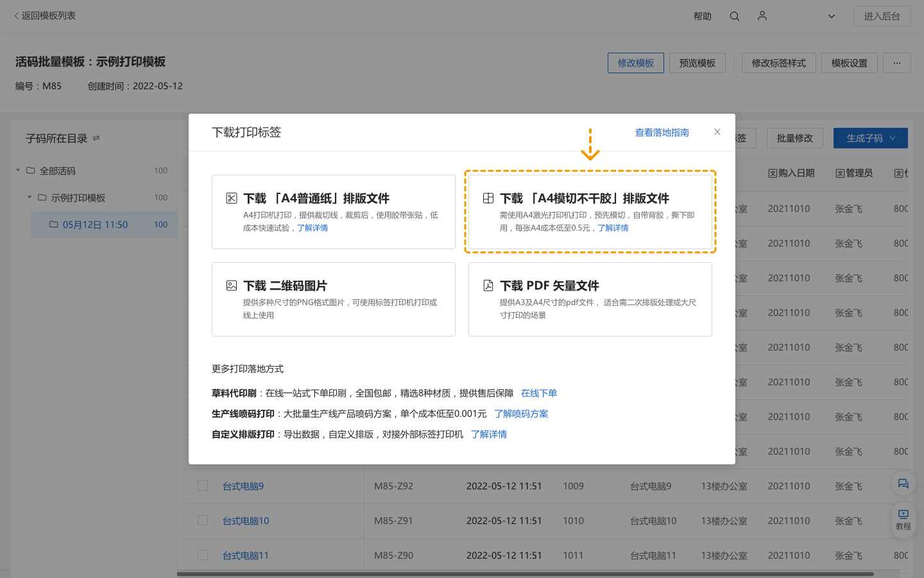Open the search icon in top bar

[x=734, y=16]
